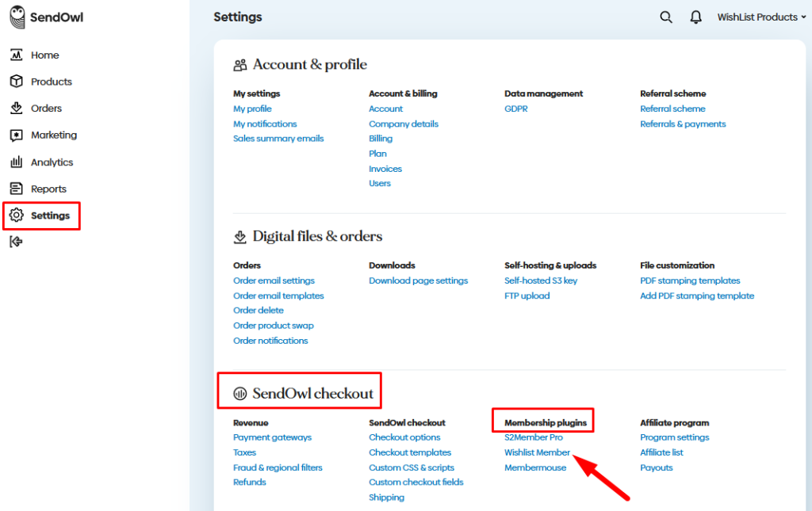Open PDF stamping templates link
The height and width of the screenshot is (511, 812).
click(x=690, y=280)
